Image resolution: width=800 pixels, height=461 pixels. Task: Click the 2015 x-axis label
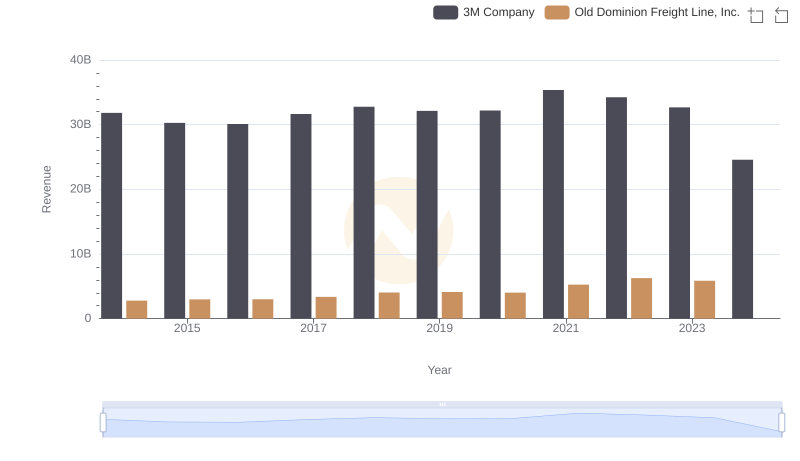click(x=187, y=328)
